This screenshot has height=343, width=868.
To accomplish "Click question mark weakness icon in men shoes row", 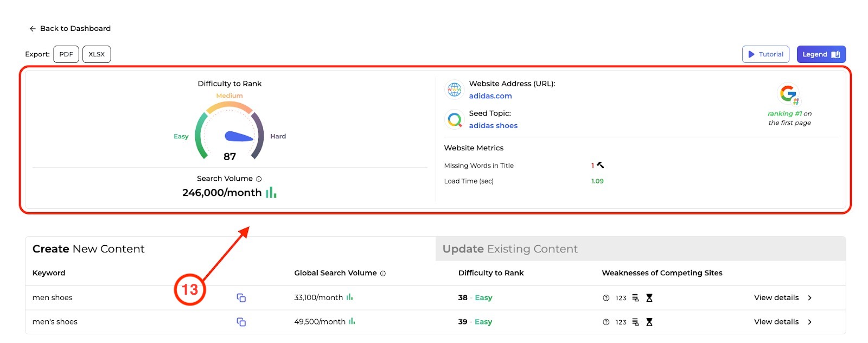I will pos(606,298).
